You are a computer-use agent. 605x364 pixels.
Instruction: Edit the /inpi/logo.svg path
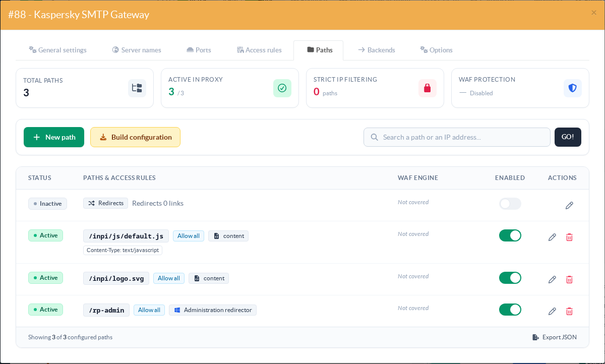(552, 279)
